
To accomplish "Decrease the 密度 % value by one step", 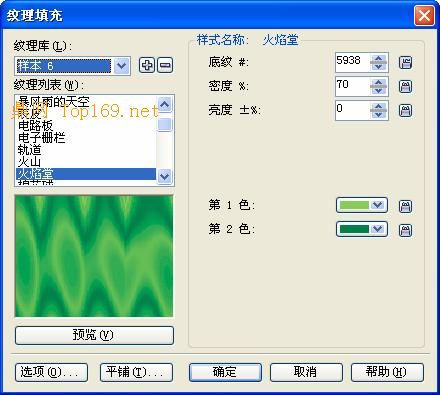I will coord(378,90).
